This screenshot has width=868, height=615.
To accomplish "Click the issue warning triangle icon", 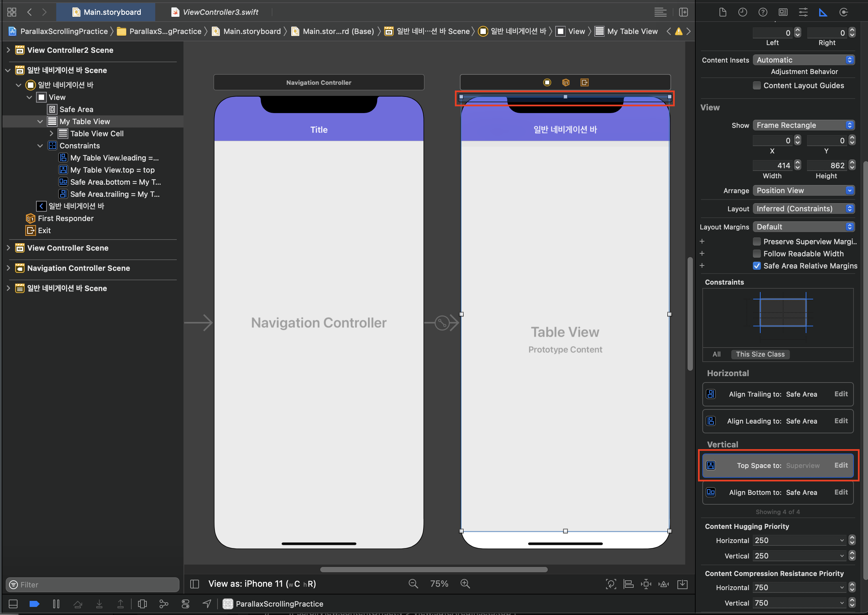I will (x=678, y=31).
